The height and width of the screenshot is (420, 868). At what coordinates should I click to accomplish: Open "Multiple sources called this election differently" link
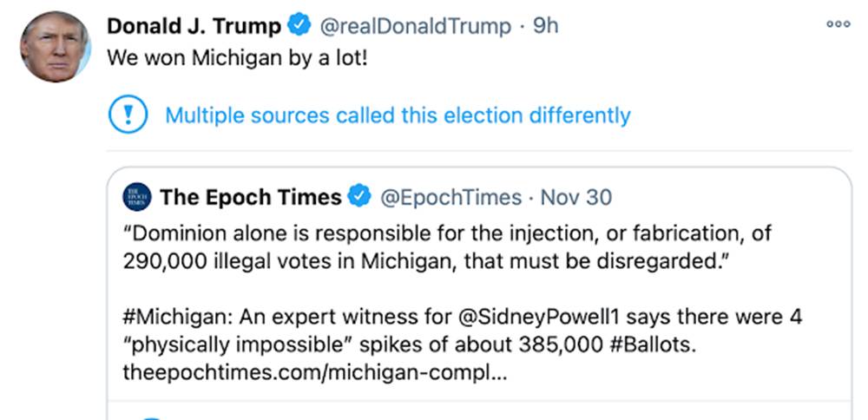click(x=398, y=115)
